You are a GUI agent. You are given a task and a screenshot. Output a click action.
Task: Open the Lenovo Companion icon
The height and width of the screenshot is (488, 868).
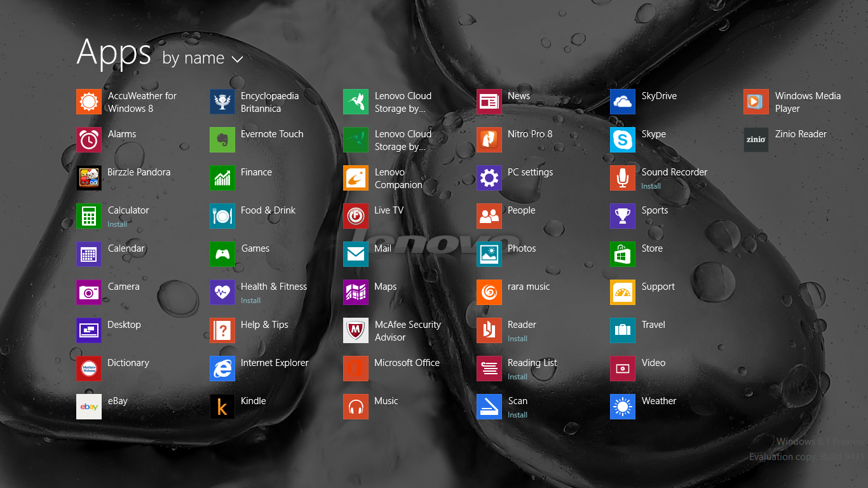[x=356, y=178]
